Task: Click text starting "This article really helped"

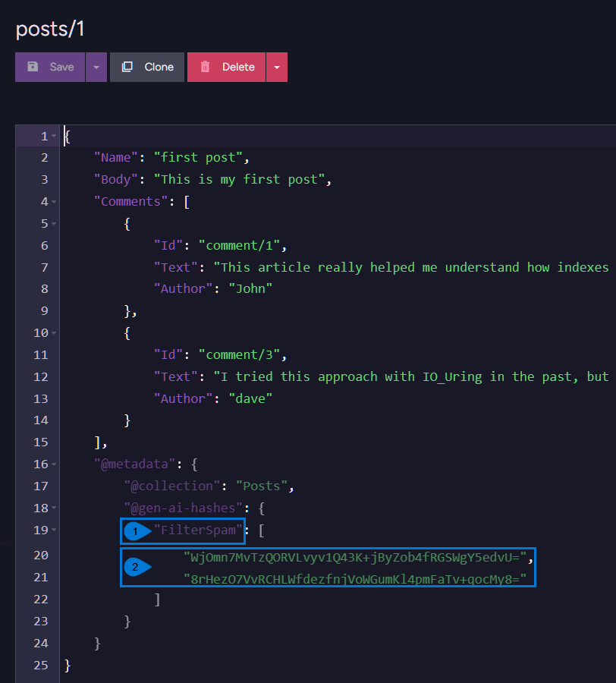Action: 411,267
